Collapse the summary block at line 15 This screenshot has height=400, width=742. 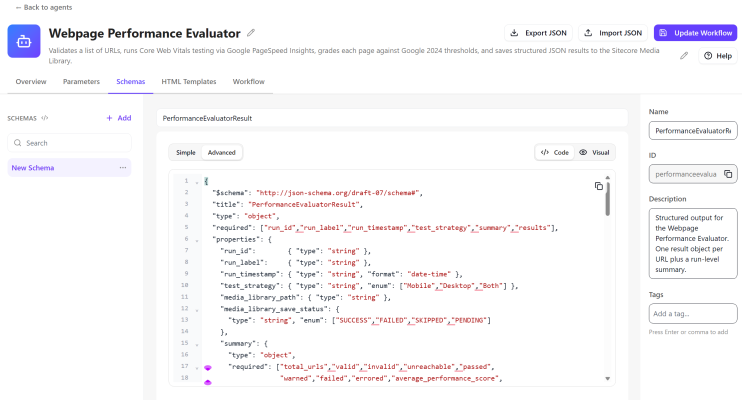[x=197, y=345]
